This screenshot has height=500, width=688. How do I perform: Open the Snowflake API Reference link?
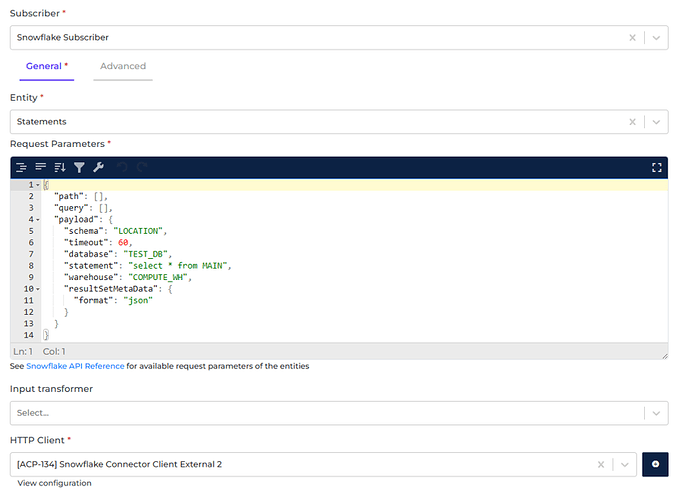coord(75,366)
